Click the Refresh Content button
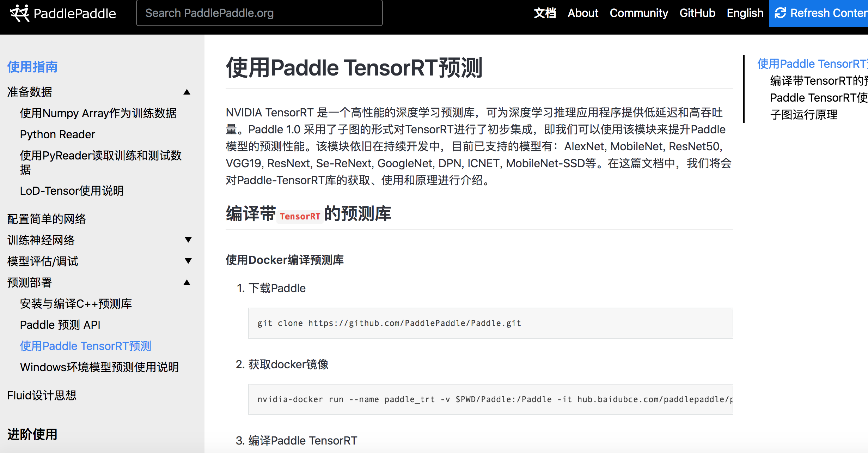 tap(819, 13)
